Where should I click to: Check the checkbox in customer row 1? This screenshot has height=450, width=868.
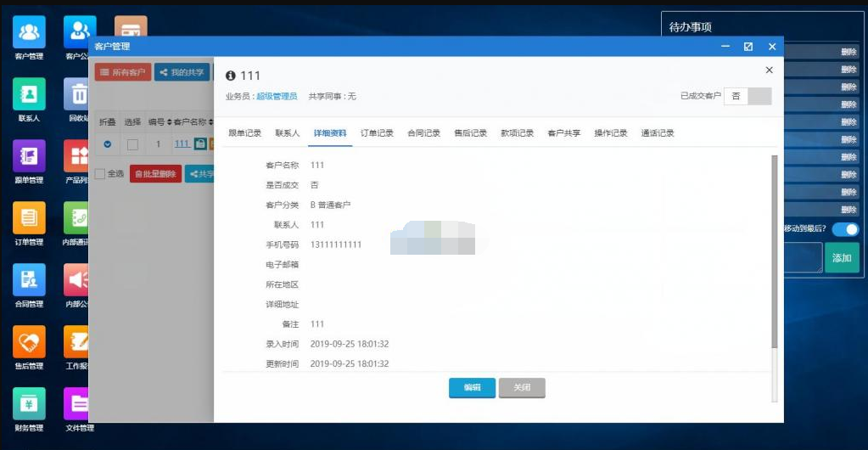click(132, 144)
